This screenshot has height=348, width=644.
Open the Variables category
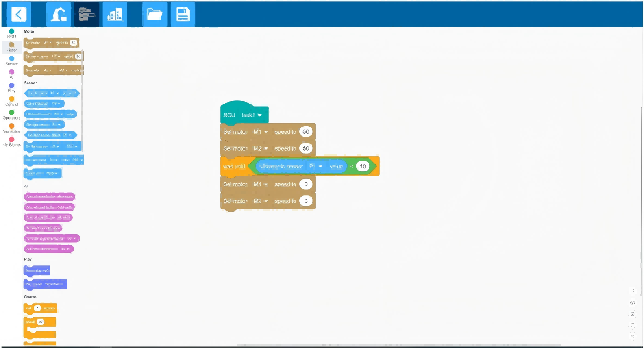[11, 128]
